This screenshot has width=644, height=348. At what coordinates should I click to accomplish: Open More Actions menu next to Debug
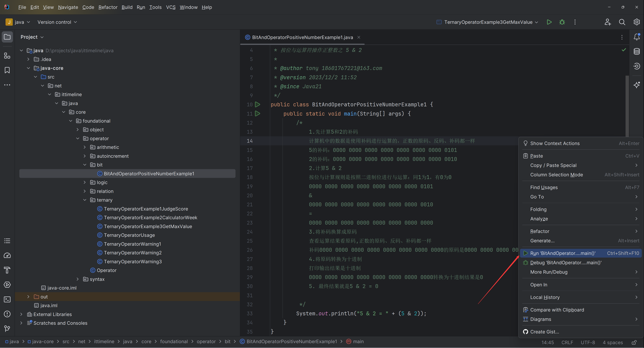point(575,22)
